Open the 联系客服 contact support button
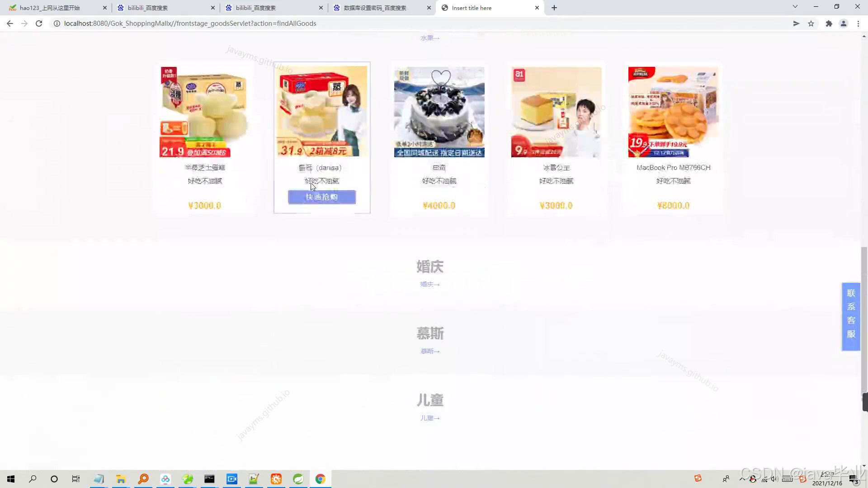Viewport: 868px width, 488px height. [851, 316]
